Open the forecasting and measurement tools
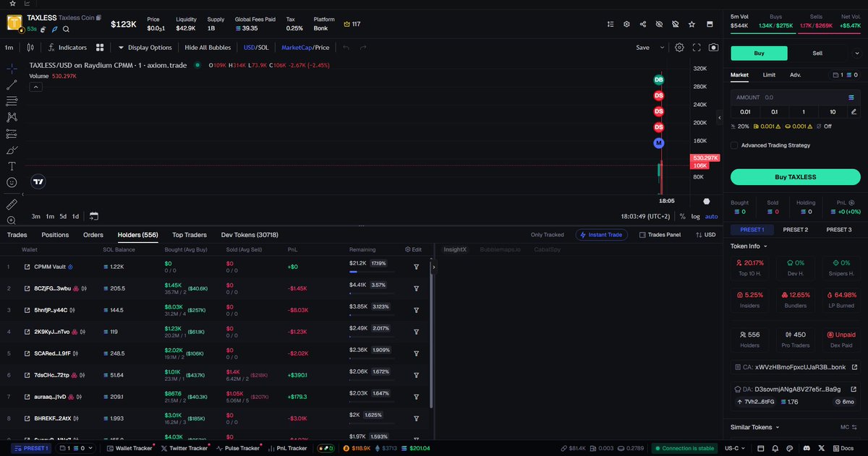Screen dimensions: 868x456 point(12,134)
